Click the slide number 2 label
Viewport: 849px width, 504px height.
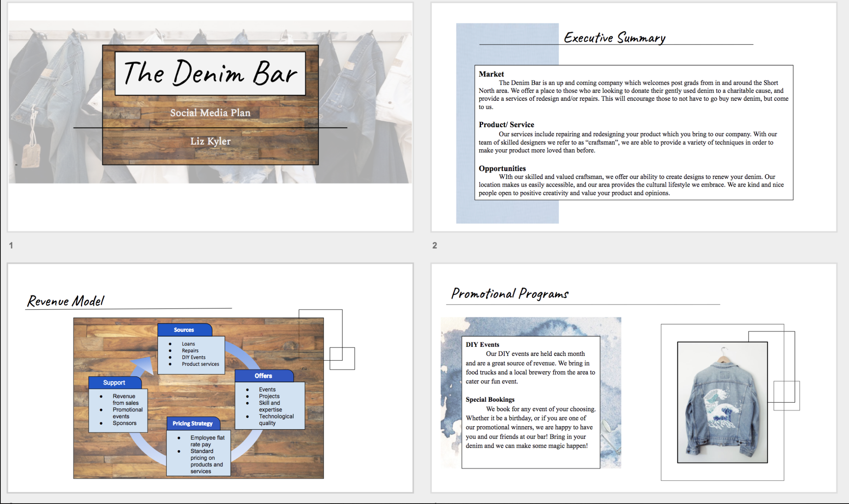point(435,245)
